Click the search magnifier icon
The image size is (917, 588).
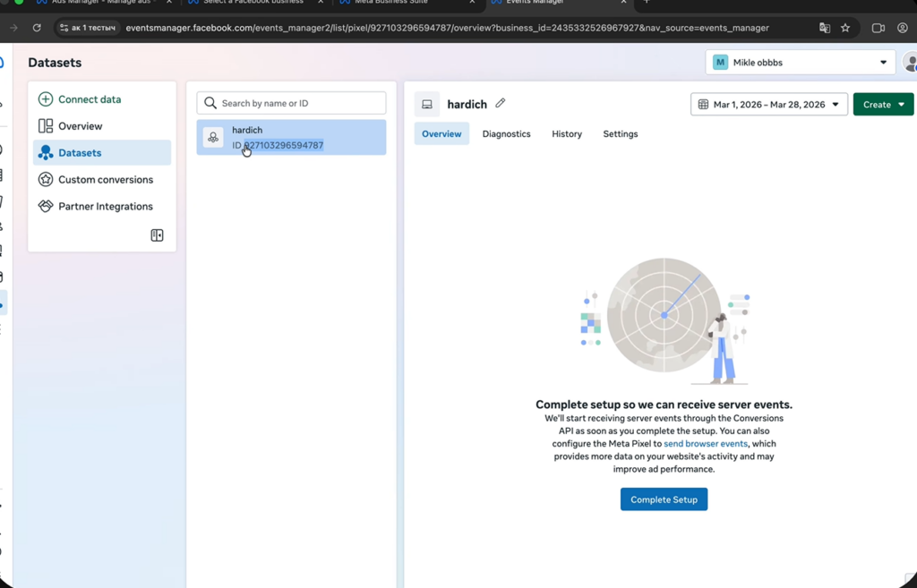point(210,103)
